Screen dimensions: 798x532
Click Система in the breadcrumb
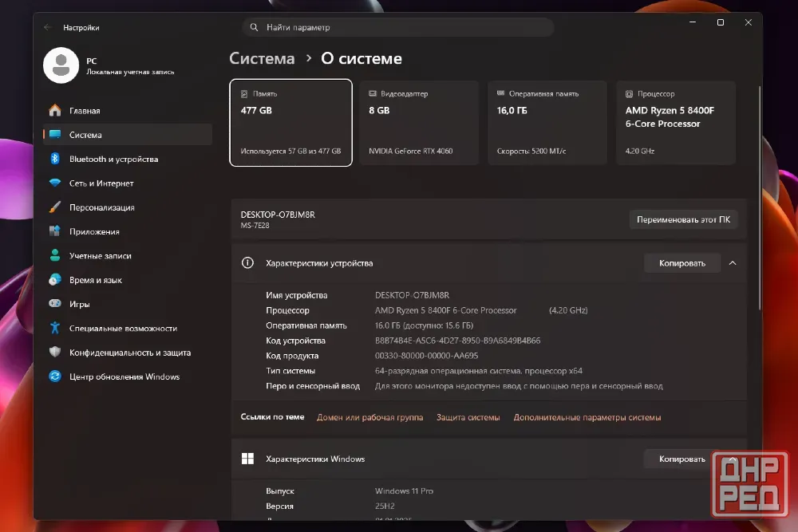[x=262, y=58]
